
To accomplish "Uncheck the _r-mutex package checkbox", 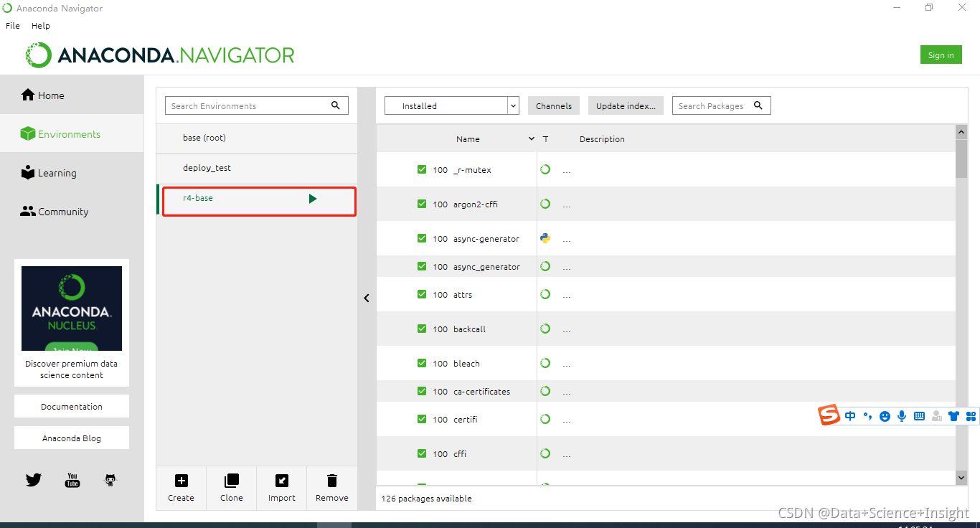I will click(x=422, y=169).
